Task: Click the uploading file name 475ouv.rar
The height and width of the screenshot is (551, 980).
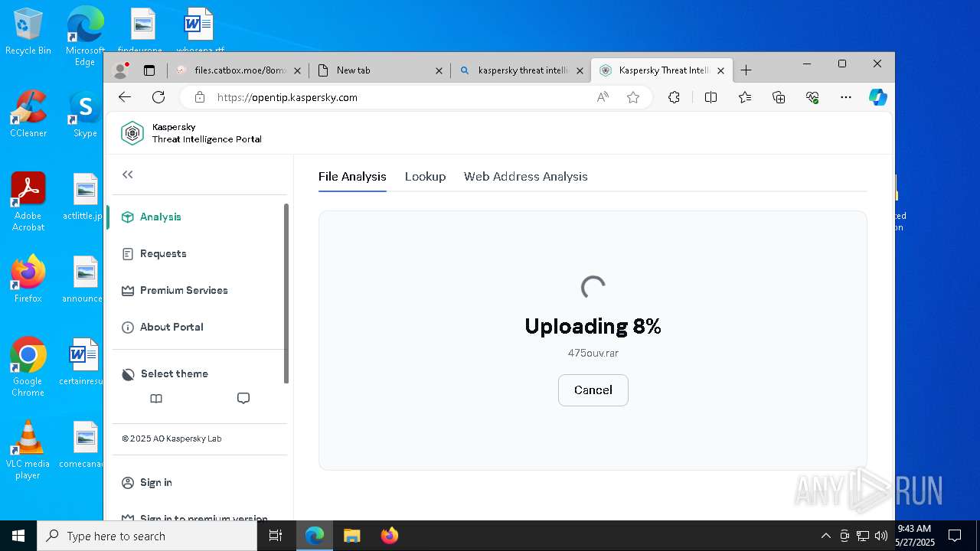Action: tap(593, 353)
